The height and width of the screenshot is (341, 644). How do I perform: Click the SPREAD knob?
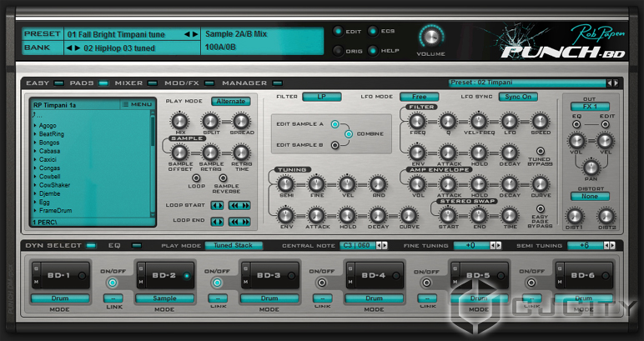(x=241, y=121)
